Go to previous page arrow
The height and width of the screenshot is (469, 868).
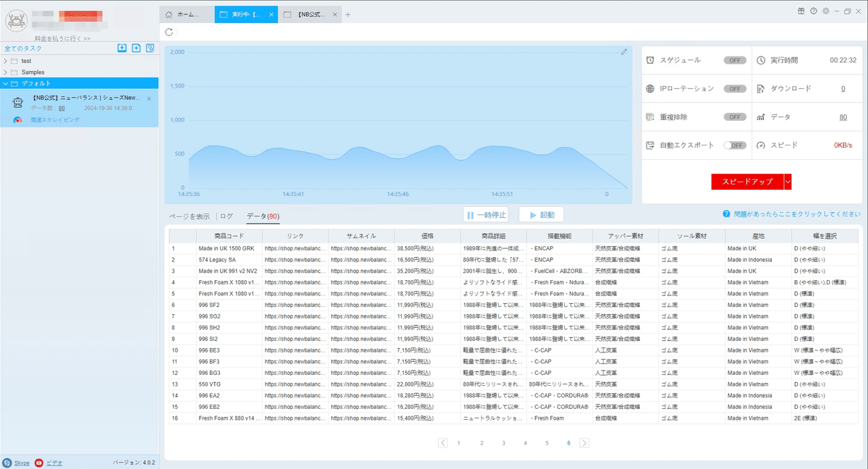point(443,443)
